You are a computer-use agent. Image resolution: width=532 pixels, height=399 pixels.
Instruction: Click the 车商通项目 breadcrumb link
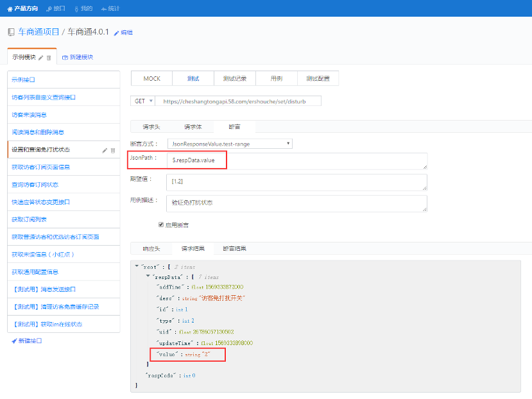39,32
